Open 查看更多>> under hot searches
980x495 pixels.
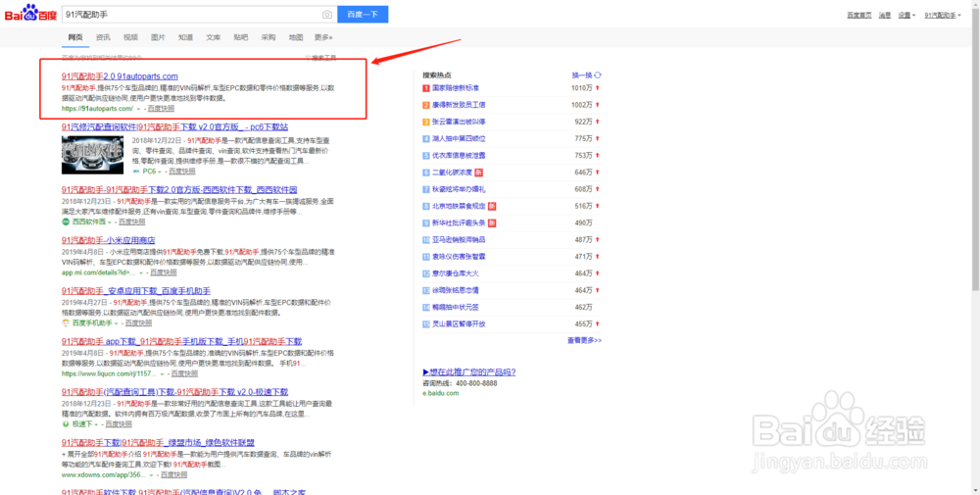584,341
